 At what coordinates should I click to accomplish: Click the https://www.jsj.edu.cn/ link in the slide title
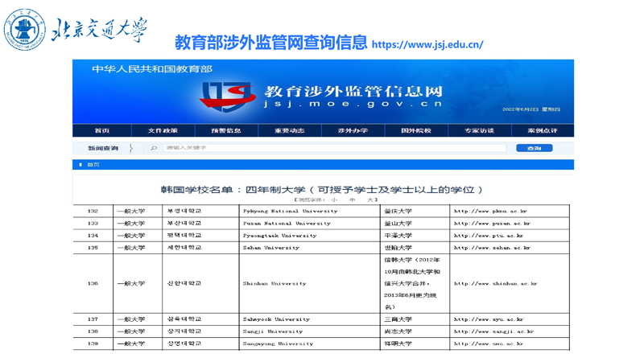[x=427, y=44]
